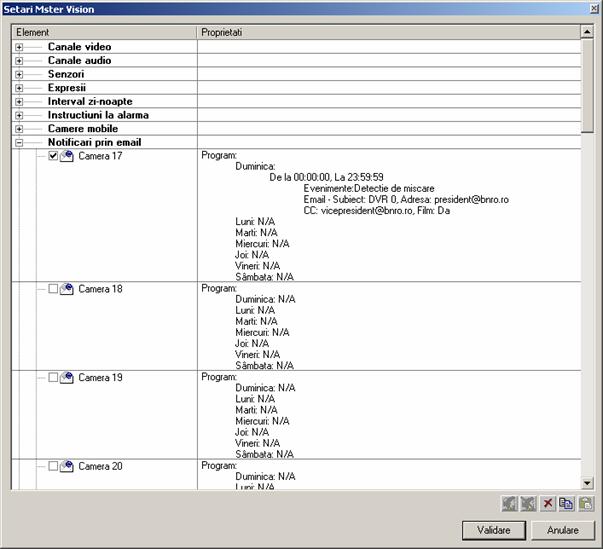
Task: Click the copy settings icon
Action: point(566,505)
